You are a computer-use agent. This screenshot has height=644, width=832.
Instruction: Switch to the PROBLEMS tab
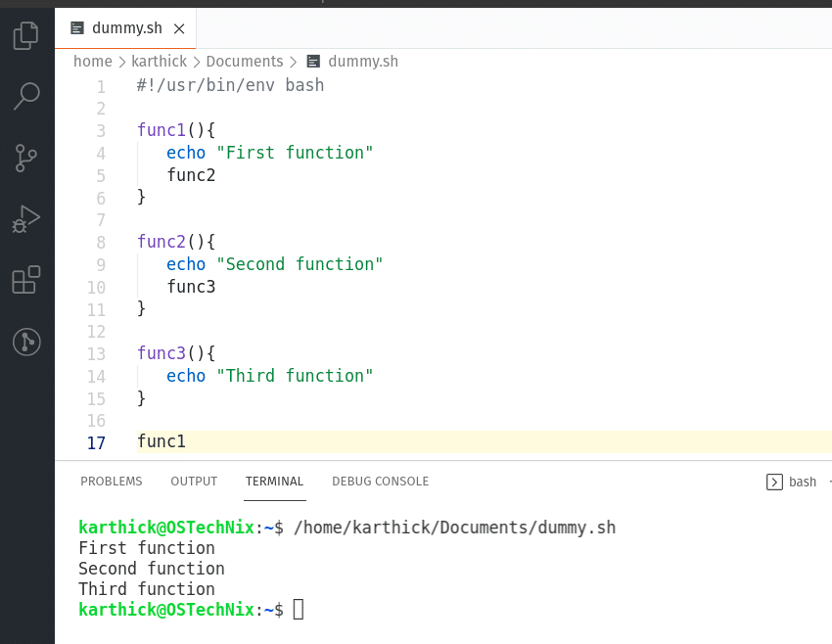[111, 481]
